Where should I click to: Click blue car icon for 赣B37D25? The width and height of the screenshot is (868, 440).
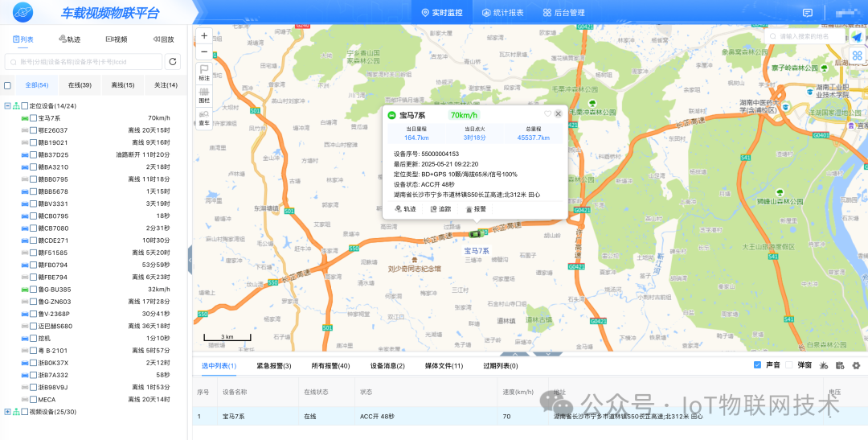point(25,154)
